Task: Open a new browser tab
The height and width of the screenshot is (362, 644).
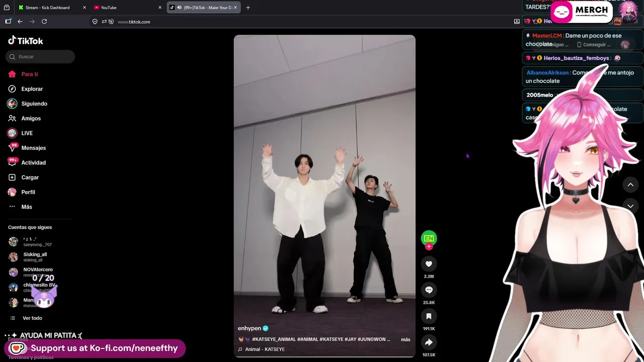Action: [248, 8]
